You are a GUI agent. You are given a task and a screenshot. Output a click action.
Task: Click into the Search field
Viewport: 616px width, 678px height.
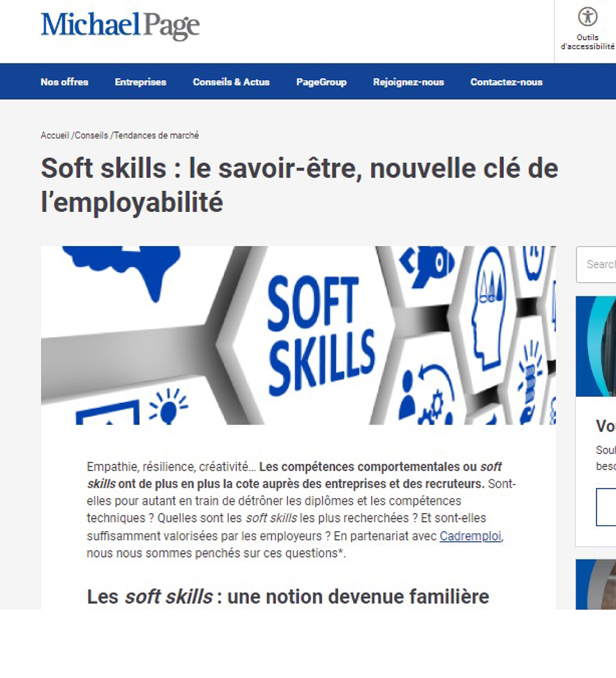pos(596,264)
